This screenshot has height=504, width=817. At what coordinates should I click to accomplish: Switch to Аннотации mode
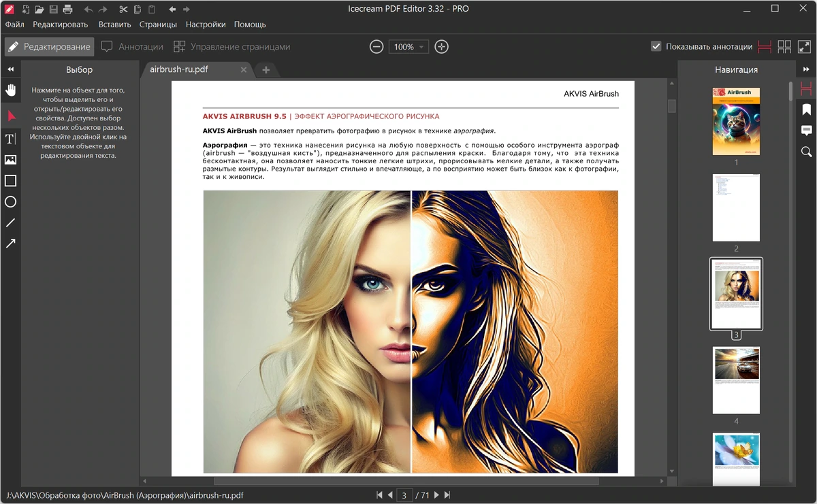pyautogui.click(x=132, y=47)
